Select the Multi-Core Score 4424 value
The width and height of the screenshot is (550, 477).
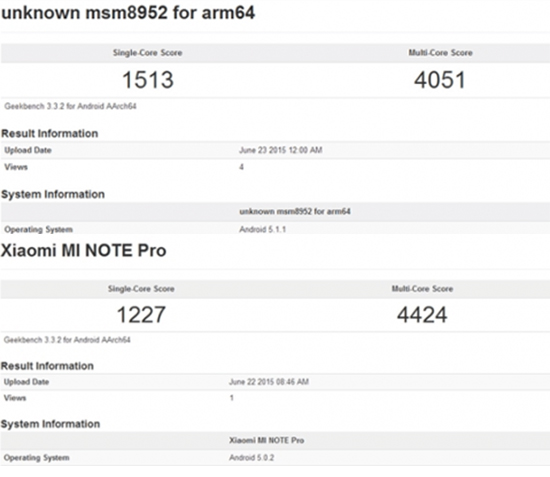(x=422, y=314)
